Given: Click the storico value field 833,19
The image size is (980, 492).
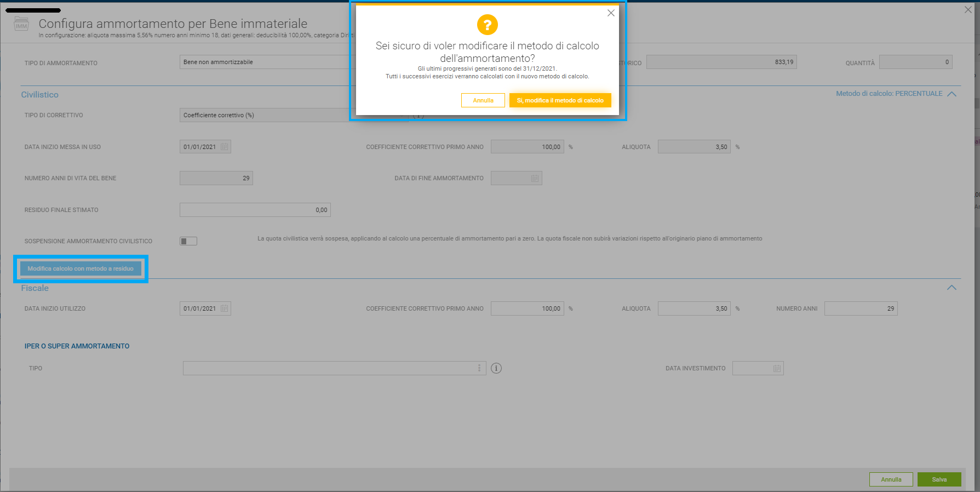Looking at the screenshot, I should click(721, 62).
